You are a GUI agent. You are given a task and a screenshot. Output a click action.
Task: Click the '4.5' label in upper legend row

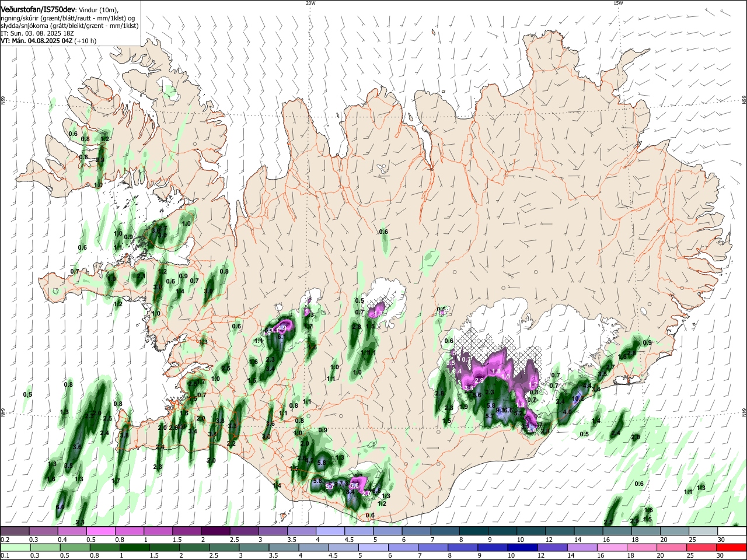[349, 539]
